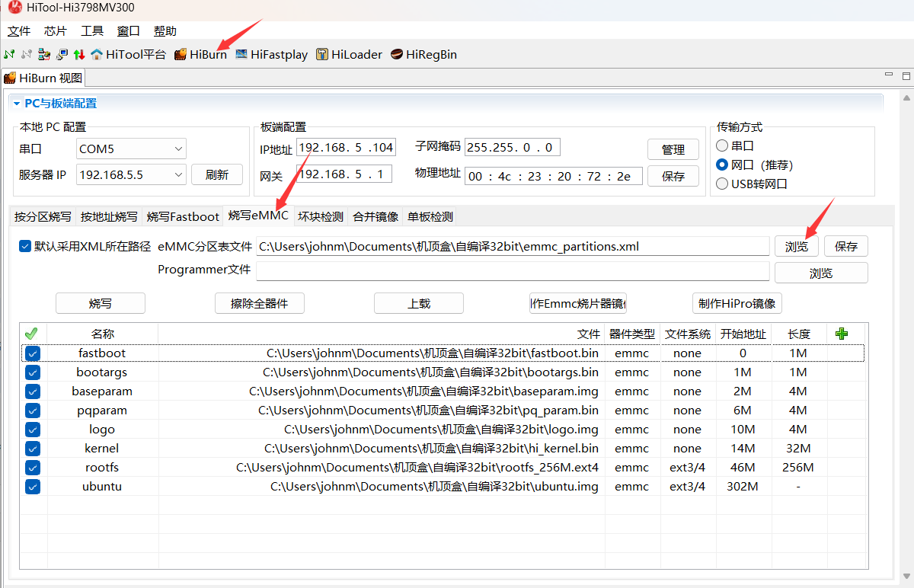Screen dimensions: 914x588
Task: Switch to the 烧写Fastboot tab
Action: [x=183, y=216]
